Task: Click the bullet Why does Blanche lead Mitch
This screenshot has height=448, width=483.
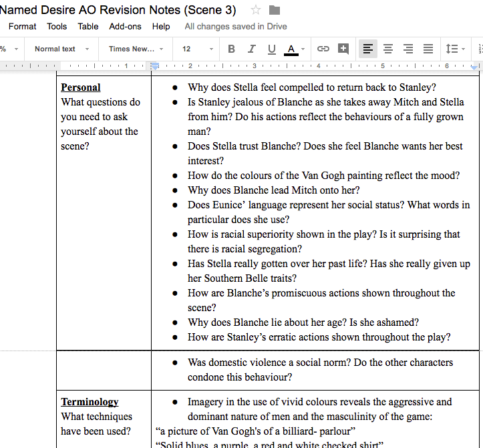Action: (x=273, y=190)
